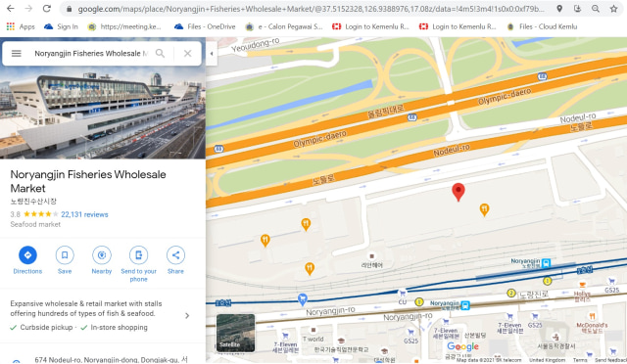Click the Maps search magnifier button
627x364 pixels.
click(x=160, y=53)
